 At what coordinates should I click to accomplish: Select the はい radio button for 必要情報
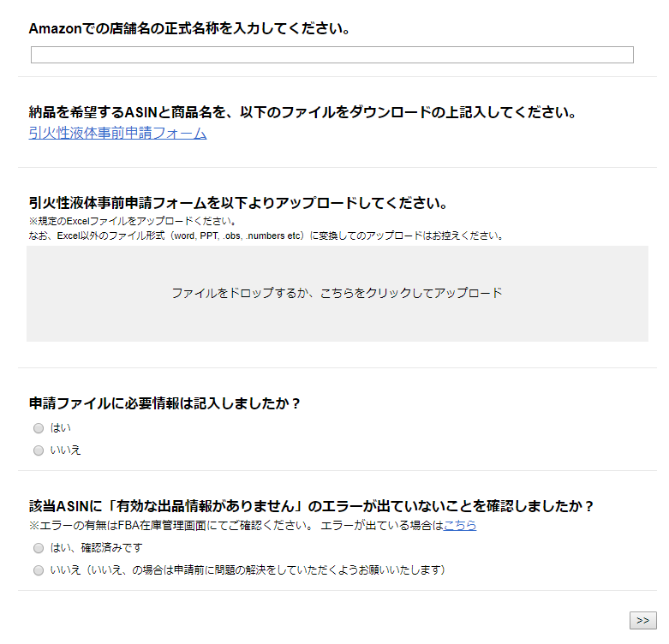point(38,428)
